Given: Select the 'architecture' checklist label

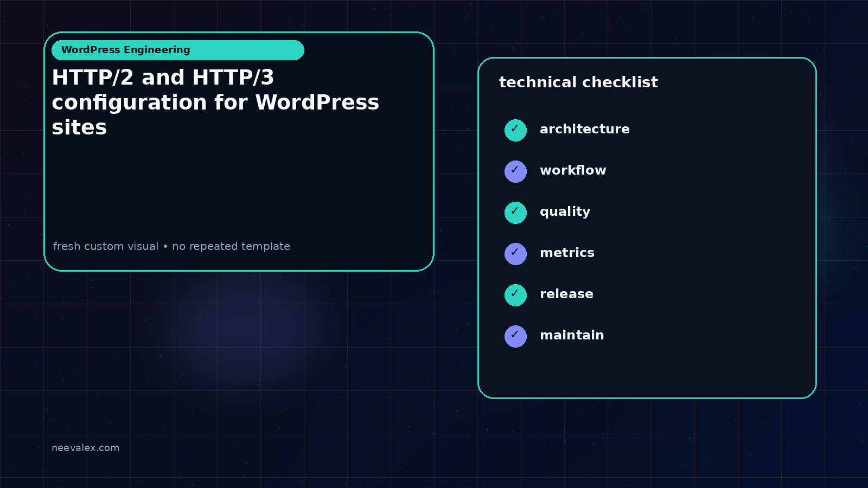Looking at the screenshot, I should coord(585,129).
